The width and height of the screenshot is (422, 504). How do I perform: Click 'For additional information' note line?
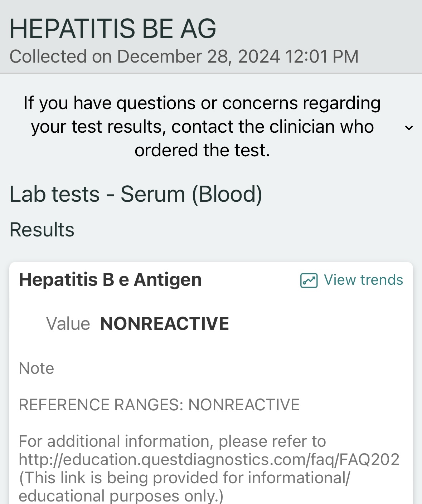(172, 441)
